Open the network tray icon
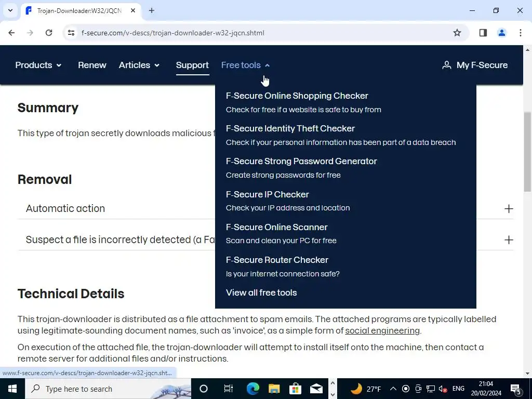The height and width of the screenshot is (399, 532). pos(431,389)
